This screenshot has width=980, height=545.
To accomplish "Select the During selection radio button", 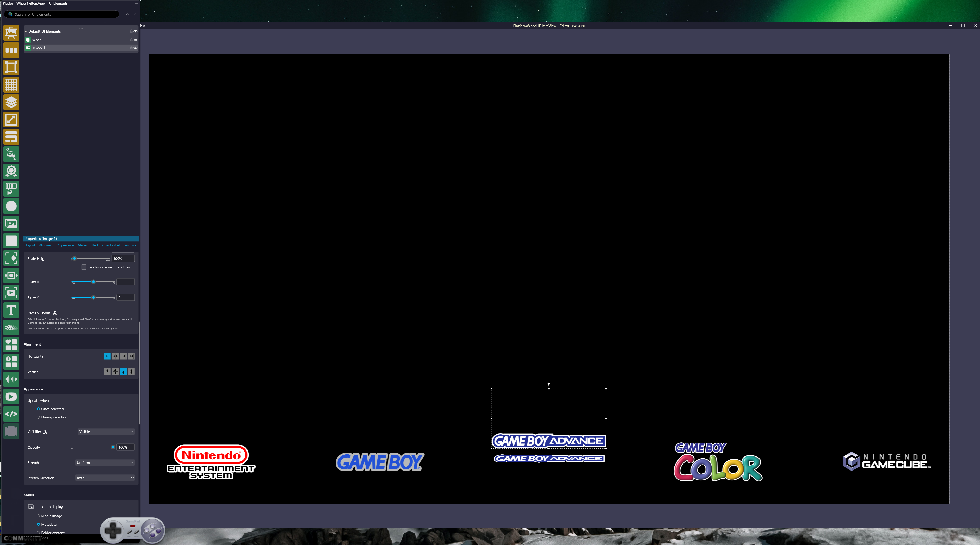I will (x=38, y=417).
